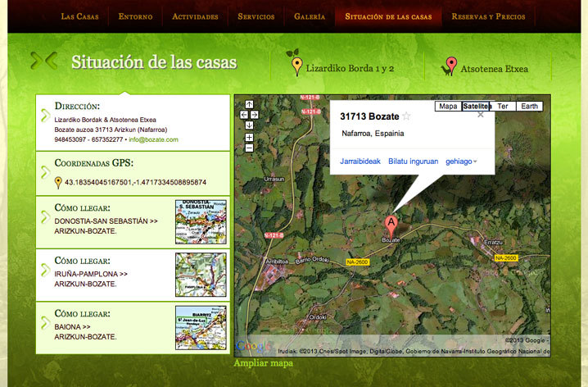Go to Reservas y Precios page
This screenshot has height=387, width=588.
[489, 16]
